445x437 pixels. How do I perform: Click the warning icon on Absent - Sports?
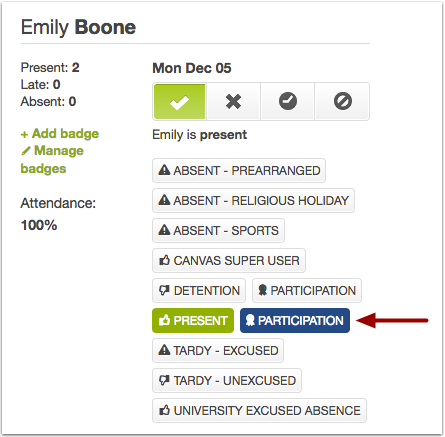(164, 230)
